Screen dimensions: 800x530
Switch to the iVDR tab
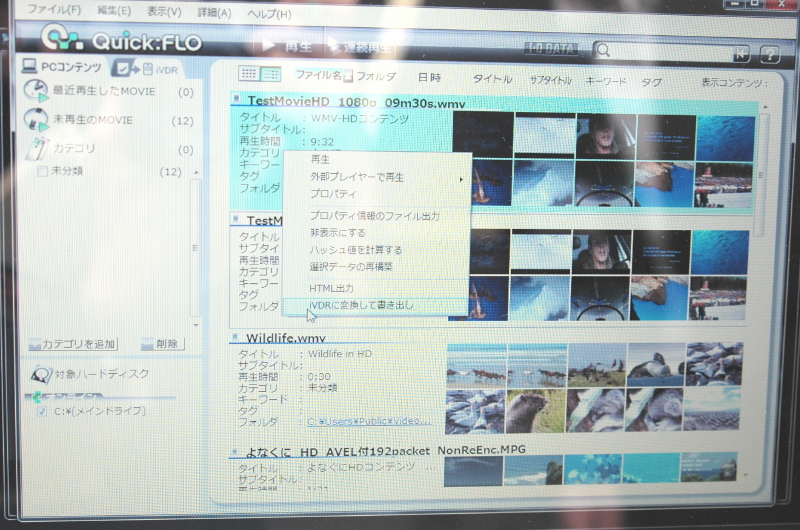click(x=160, y=69)
